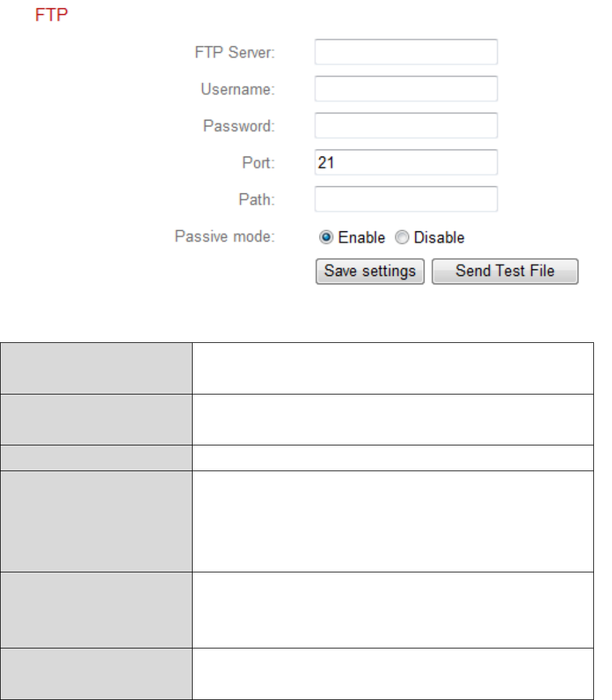
Task: Enable passive mode radio button
Action: pos(326,237)
